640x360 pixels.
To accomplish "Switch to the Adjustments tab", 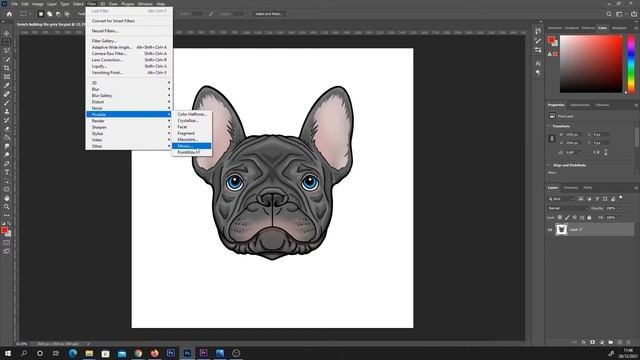I will (580, 105).
